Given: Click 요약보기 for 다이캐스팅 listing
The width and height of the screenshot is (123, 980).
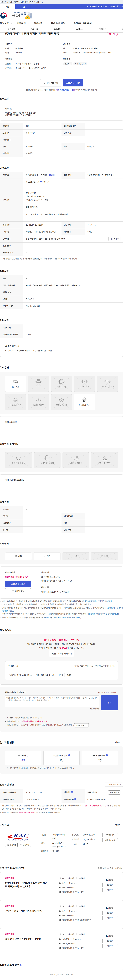Looking at the screenshot, I should [x=110, y=885].
